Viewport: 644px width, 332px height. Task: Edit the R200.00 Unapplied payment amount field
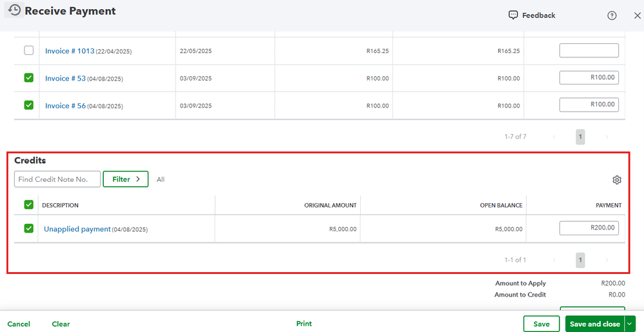click(589, 228)
